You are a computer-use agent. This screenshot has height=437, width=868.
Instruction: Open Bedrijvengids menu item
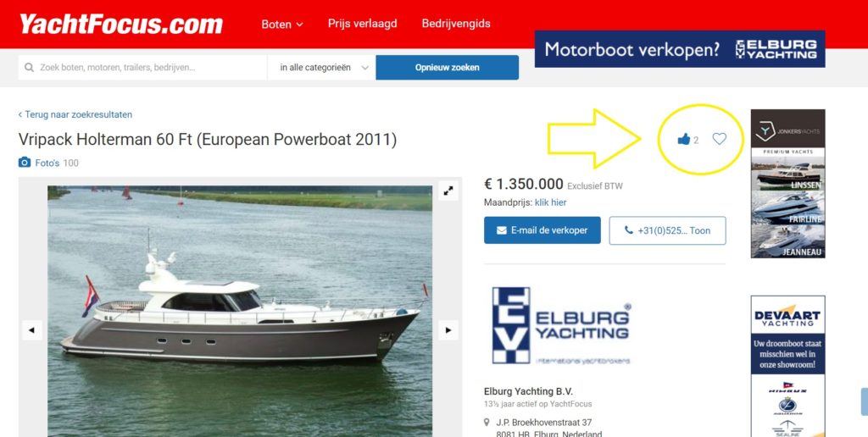pyautogui.click(x=456, y=24)
